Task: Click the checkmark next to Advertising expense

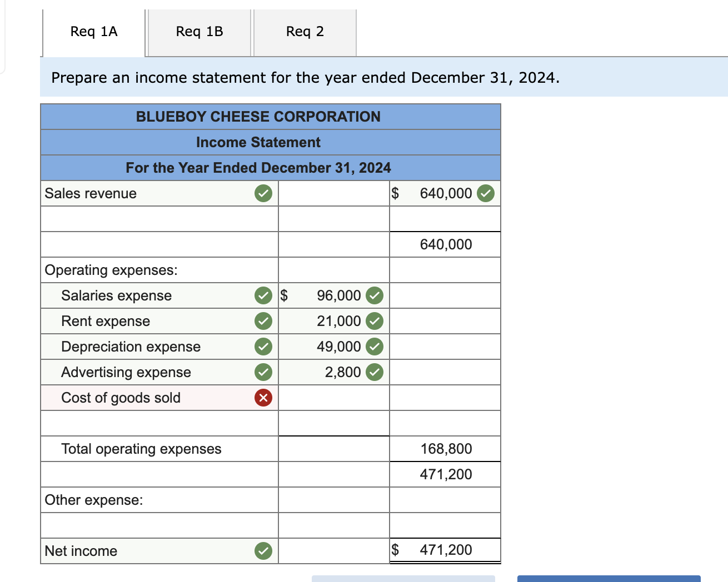Action: (x=263, y=372)
